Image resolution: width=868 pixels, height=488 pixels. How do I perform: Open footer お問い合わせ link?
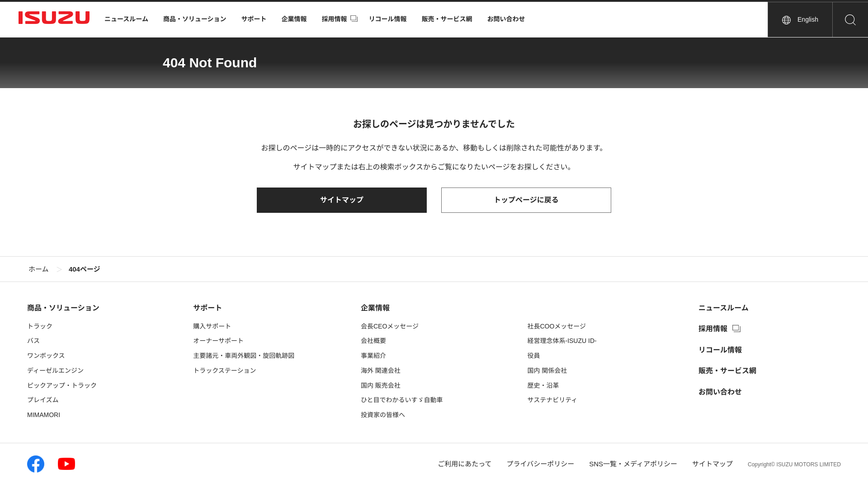tap(720, 392)
